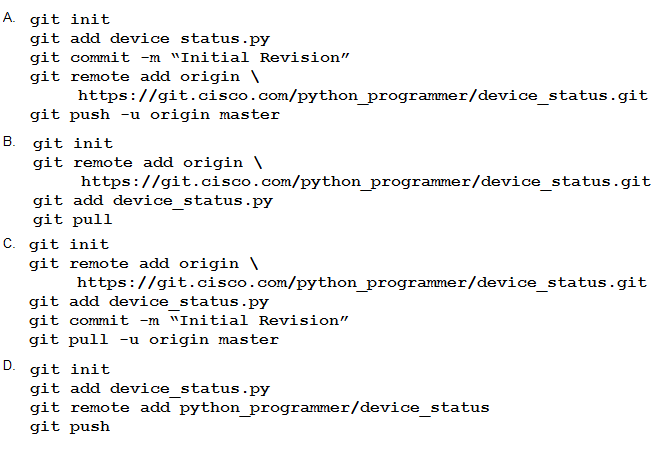Click 'git commit' line in option A

coord(189,58)
